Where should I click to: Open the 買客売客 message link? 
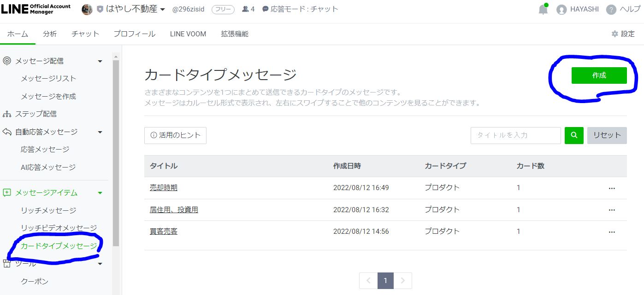click(x=164, y=231)
